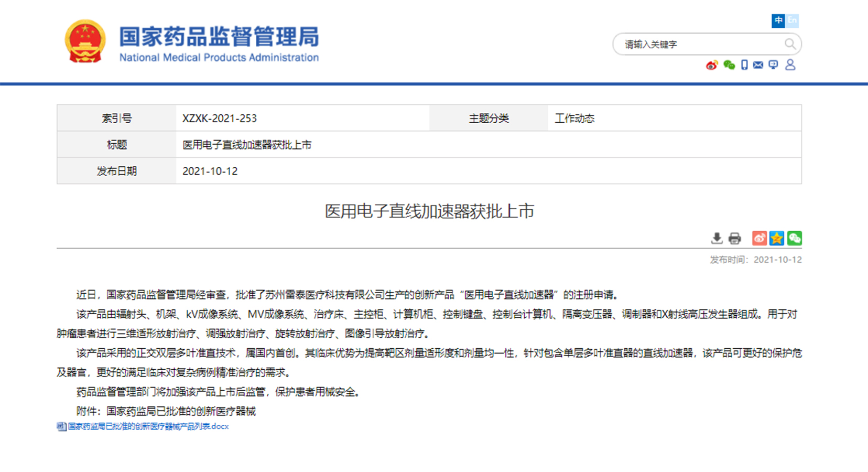
Task: Switch language to En (English)
Action: click(x=791, y=20)
